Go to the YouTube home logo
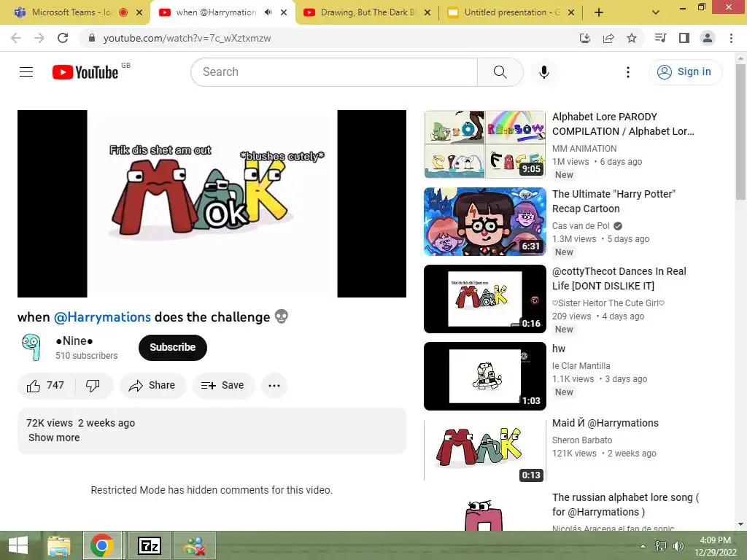The height and width of the screenshot is (560, 747). pos(85,72)
